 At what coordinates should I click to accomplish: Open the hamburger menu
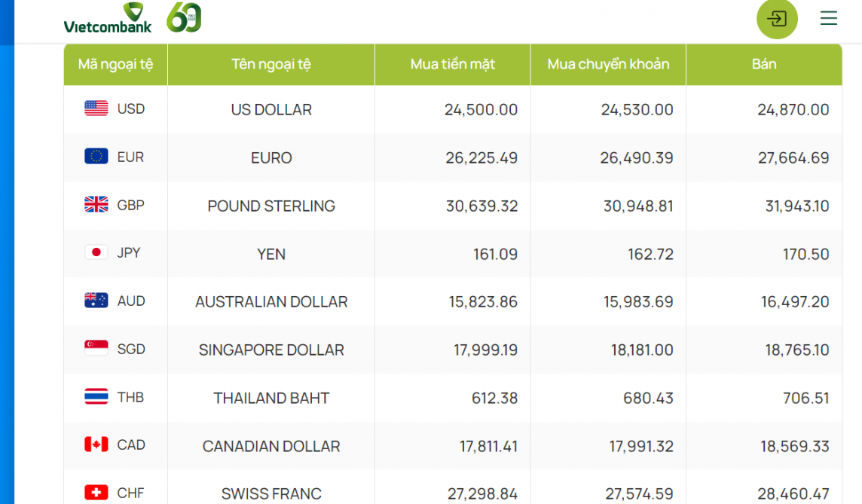click(828, 18)
